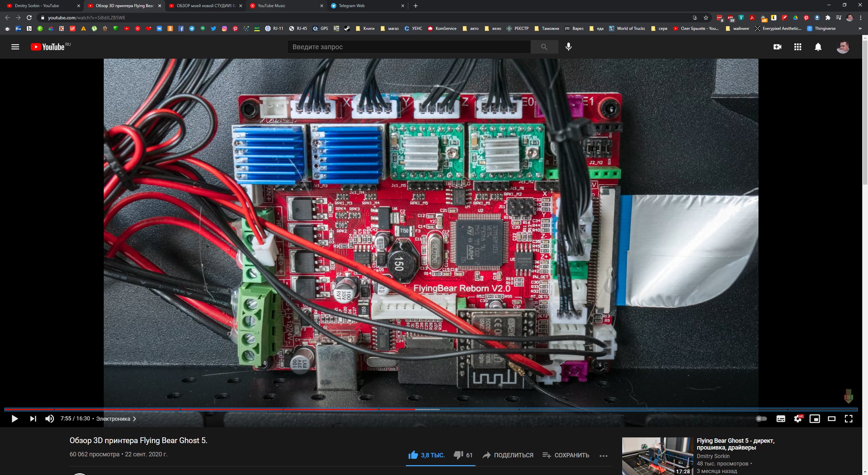Seek on the video progress bar
Viewport: 868px width, 475px height.
431,410
